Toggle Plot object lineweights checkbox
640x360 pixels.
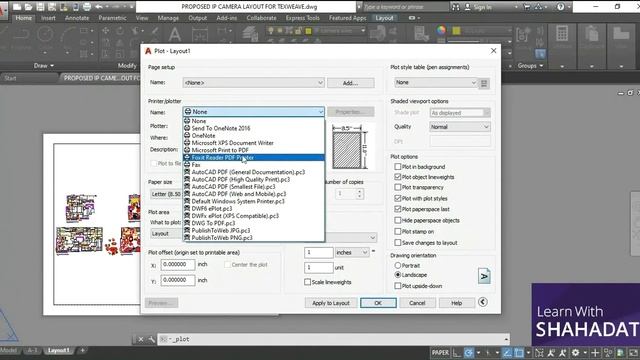[398, 177]
